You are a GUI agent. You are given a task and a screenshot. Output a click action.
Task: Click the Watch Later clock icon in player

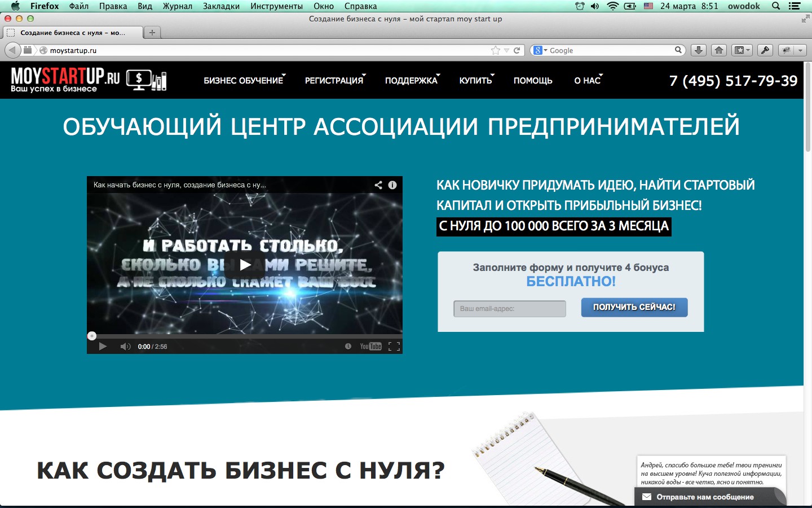(x=348, y=347)
